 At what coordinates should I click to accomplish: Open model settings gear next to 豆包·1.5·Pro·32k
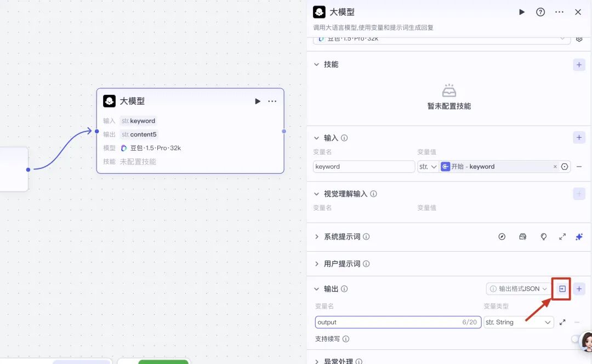tap(579, 38)
